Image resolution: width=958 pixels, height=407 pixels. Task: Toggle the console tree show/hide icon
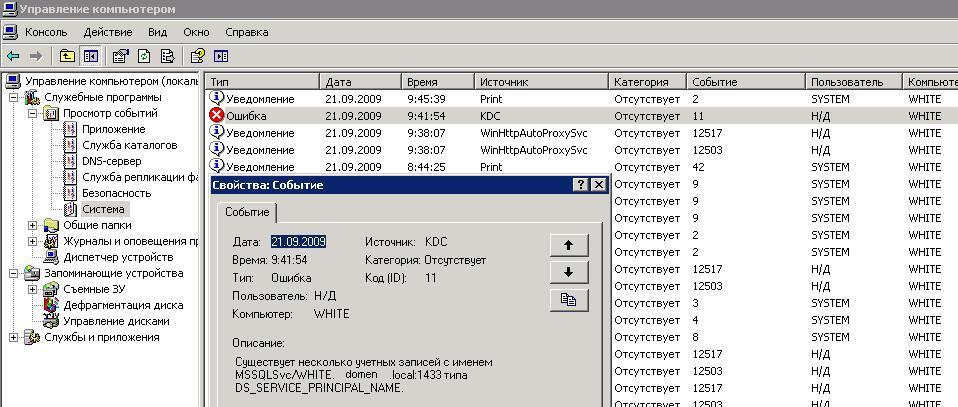tap(90, 56)
